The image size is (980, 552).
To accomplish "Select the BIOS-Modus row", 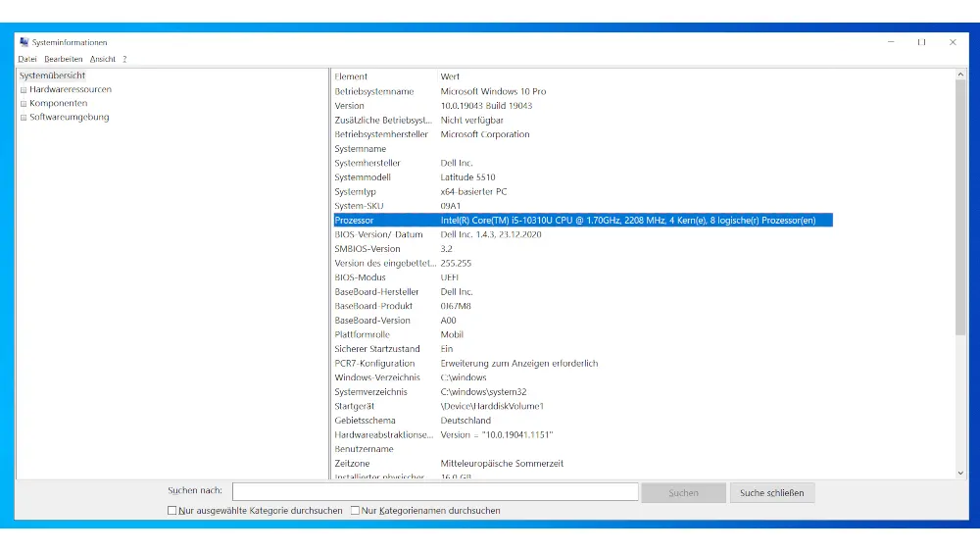I will tap(583, 277).
